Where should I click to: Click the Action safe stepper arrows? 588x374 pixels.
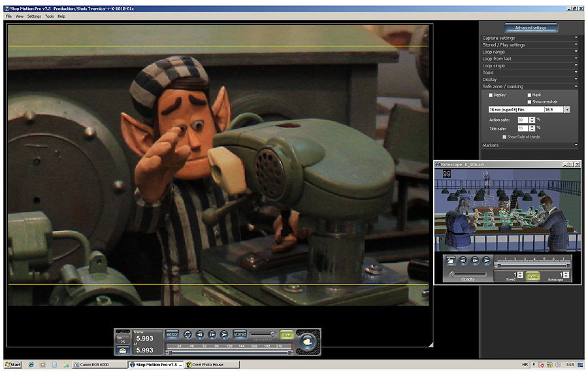tap(532, 120)
